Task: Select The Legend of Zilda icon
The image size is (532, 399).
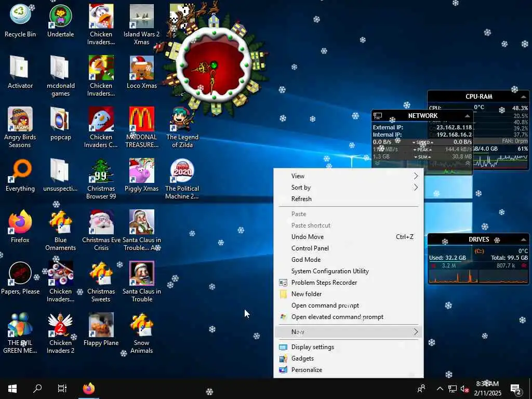Action: (182, 128)
